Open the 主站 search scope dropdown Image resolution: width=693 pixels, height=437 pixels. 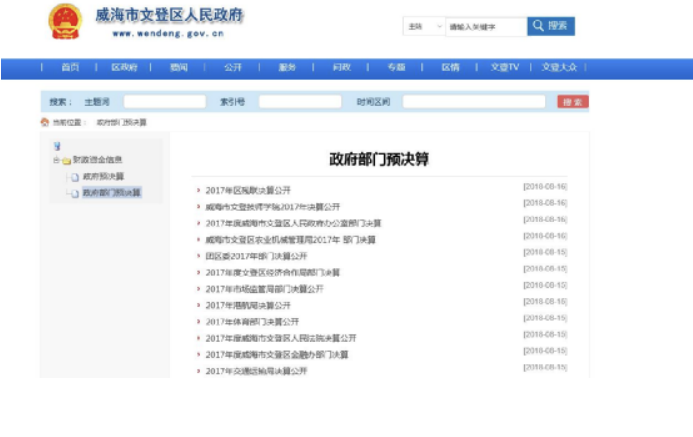pos(424,27)
